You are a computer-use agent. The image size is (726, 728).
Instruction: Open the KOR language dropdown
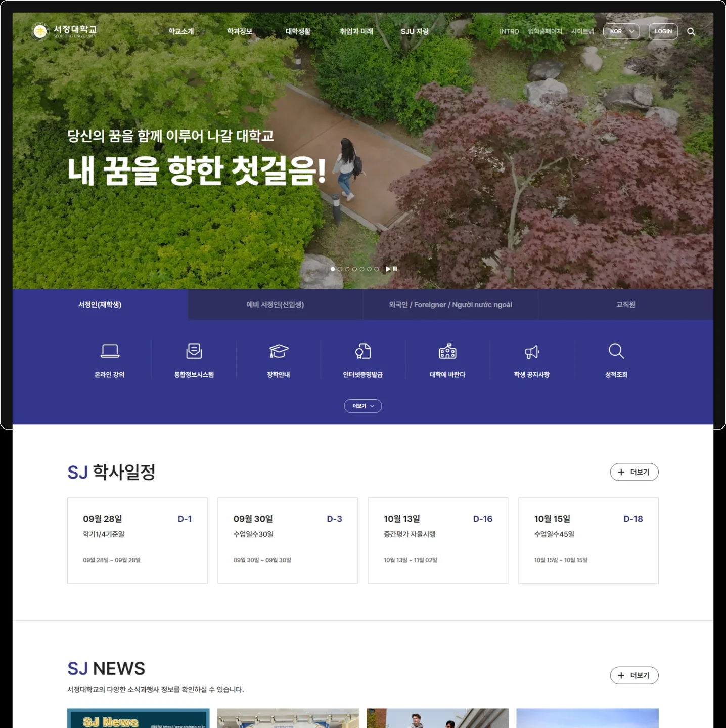(621, 31)
